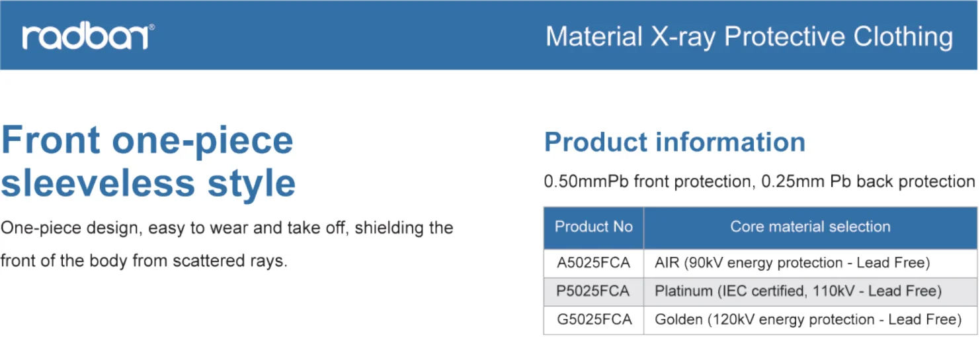Select the Platinum IEC certified cell
The height and width of the screenshot is (337, 980).
pos(797,291)
